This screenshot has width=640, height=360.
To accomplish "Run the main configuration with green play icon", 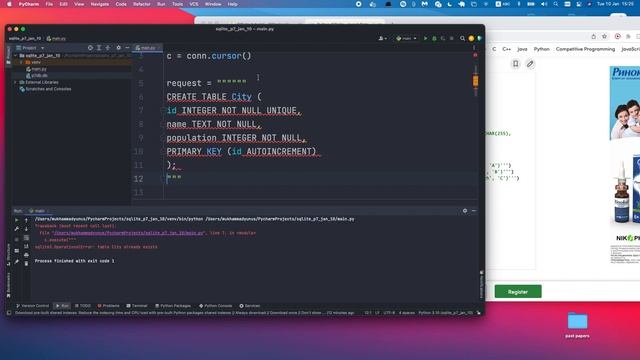I will 425,38.
